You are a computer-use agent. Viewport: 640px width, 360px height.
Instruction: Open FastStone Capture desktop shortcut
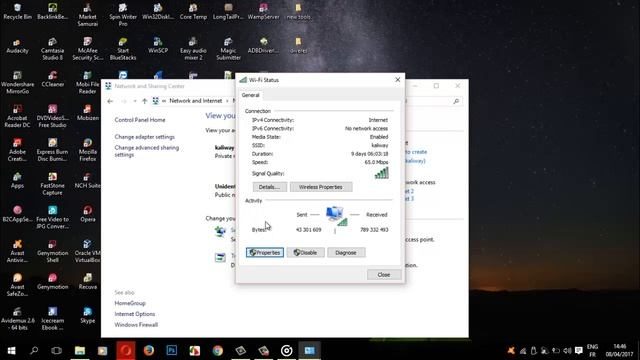52,184
